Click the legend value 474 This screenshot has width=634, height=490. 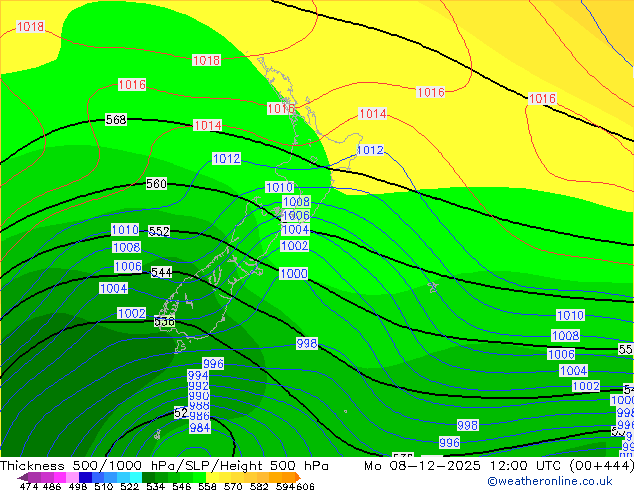tap(29, 486)
